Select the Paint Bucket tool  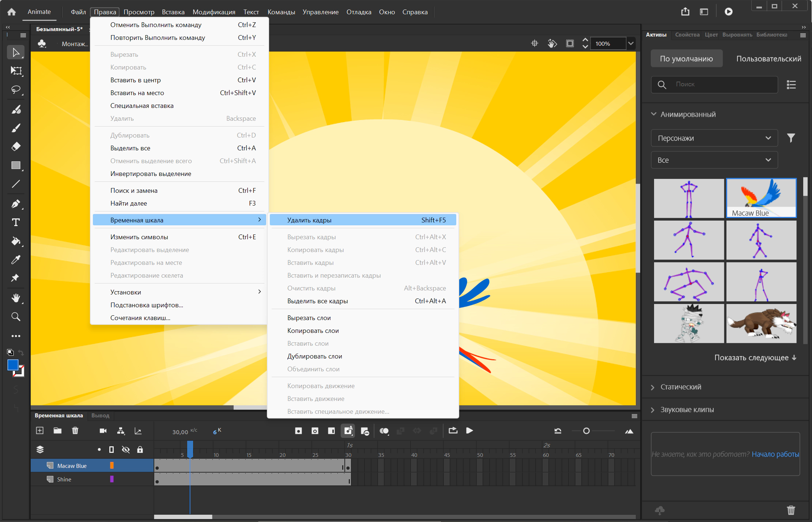click(x=16, y=241)
